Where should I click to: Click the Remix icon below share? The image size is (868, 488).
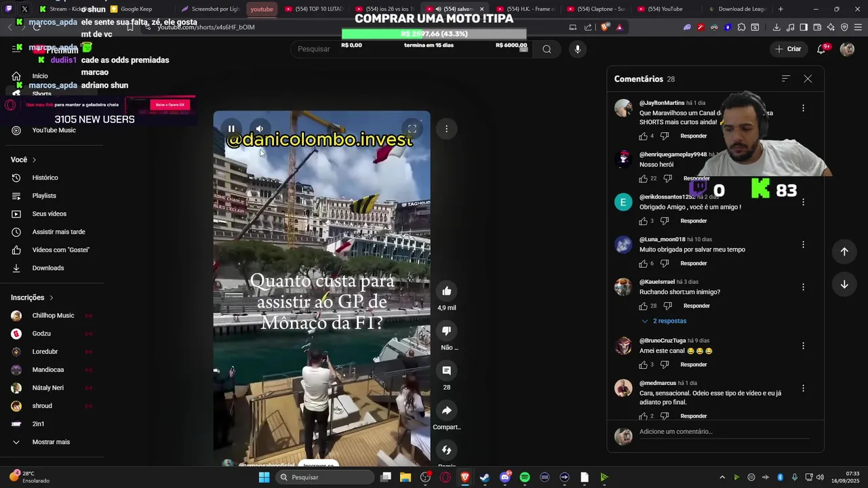(x=446, y=450)
